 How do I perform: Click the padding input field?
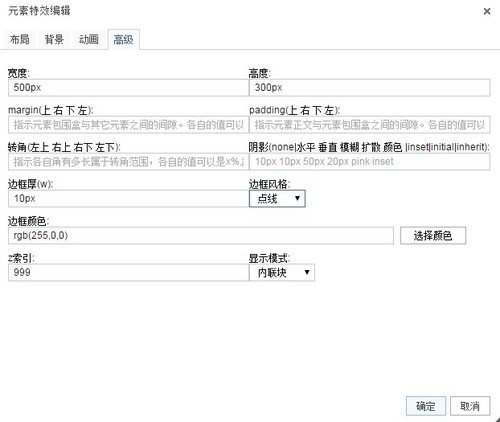(x=370, y=125)
